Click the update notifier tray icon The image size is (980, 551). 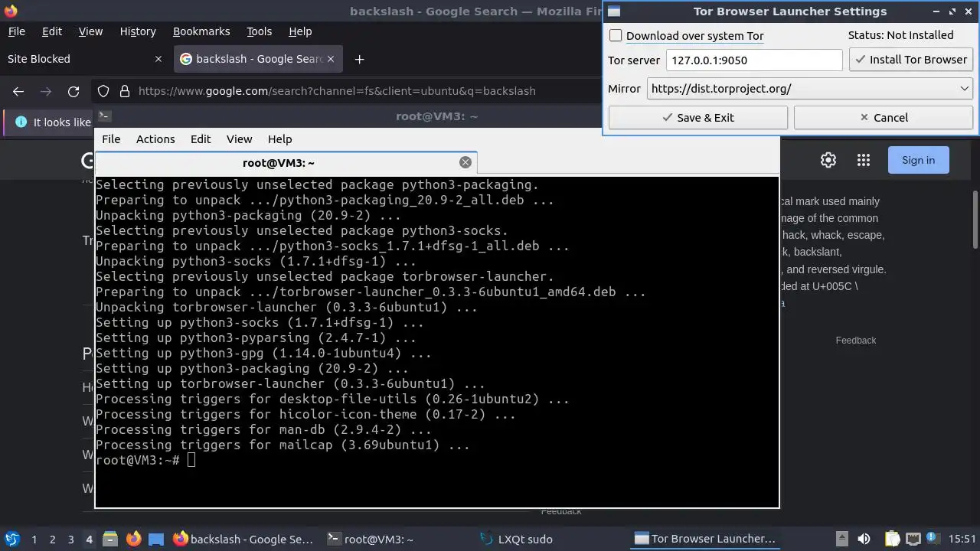click(x=933, y=540)
